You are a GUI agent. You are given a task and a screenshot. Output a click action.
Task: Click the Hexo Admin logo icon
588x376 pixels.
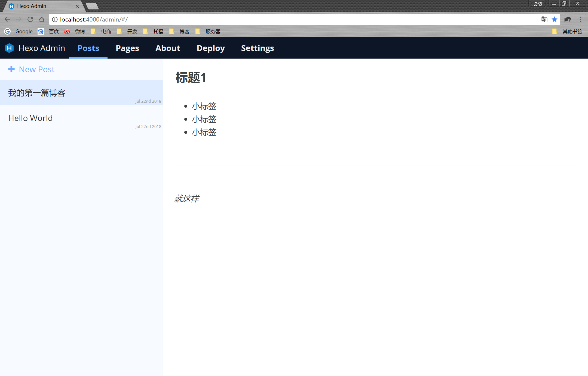[x=9, y=48]
